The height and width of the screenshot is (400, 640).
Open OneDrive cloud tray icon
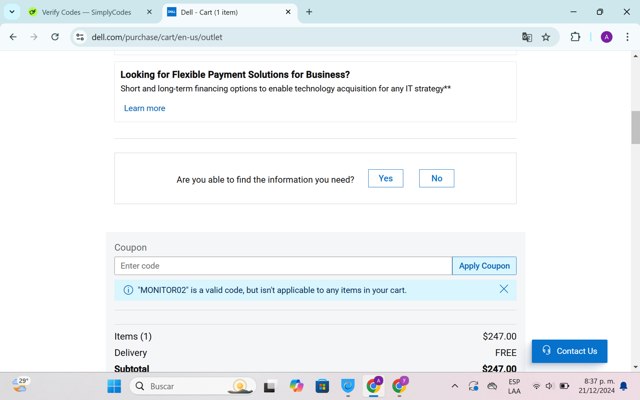click(492, 386)
